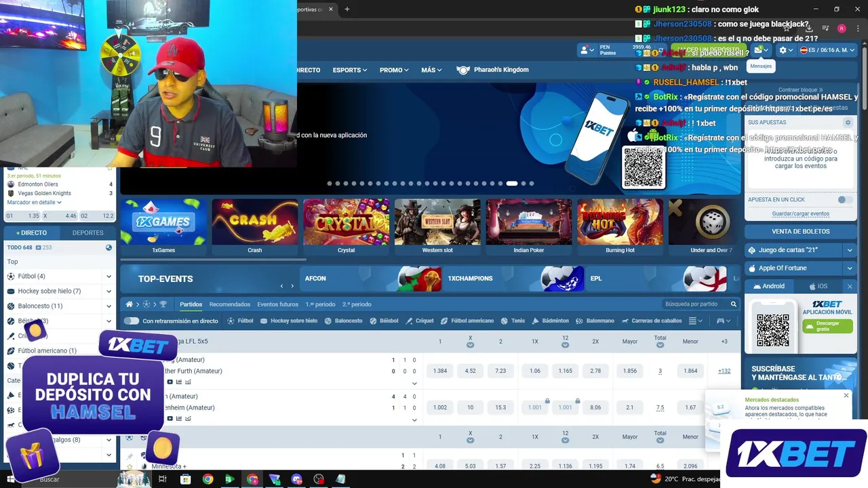Expand Baloncesto (11) in sidebar
Viewport: 868px width, 488px height.
click(x=108, y=306)
